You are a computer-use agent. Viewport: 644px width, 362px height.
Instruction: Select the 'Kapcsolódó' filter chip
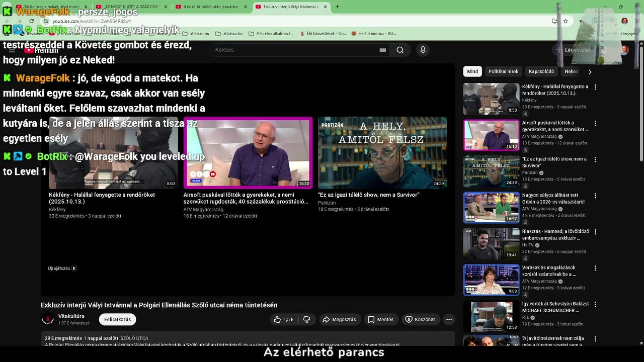tap(541, 71)
